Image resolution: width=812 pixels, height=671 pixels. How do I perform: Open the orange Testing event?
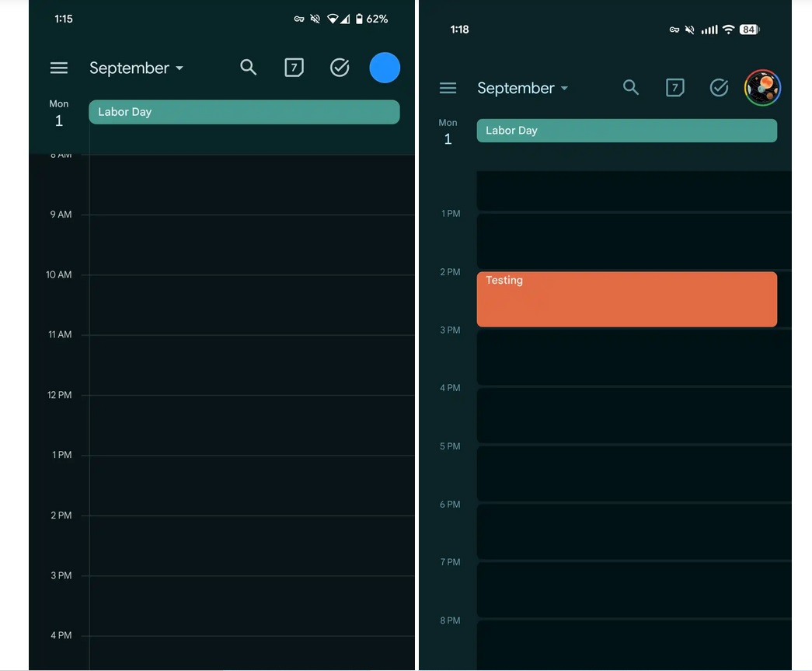point(626,299)
